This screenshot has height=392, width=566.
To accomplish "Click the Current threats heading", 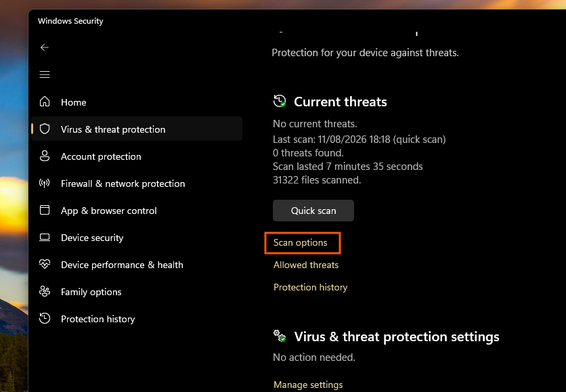I will pos(341,102).
